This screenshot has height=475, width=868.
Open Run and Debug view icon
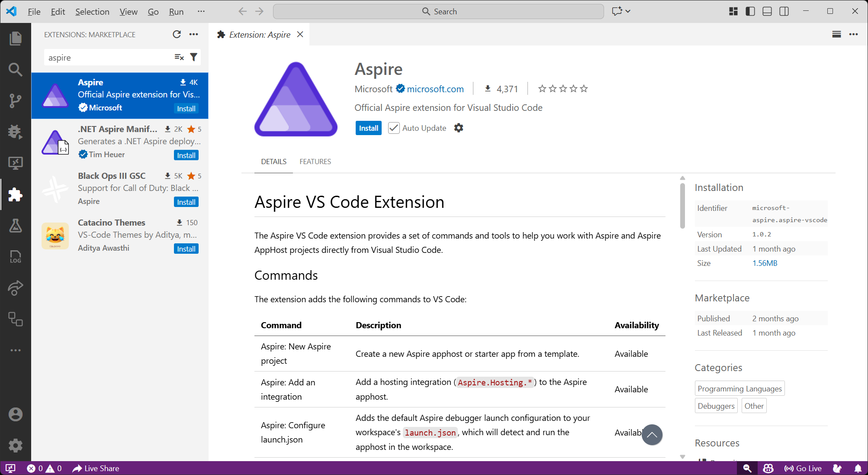click(16, 132)
